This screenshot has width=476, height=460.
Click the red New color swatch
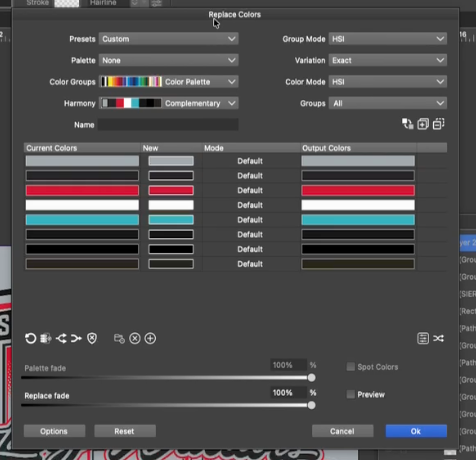point(171,190)
